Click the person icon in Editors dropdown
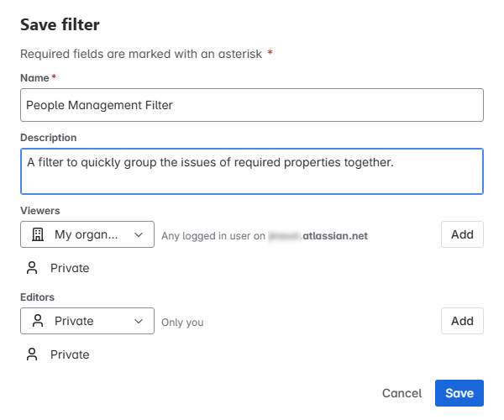 point(36,321)
